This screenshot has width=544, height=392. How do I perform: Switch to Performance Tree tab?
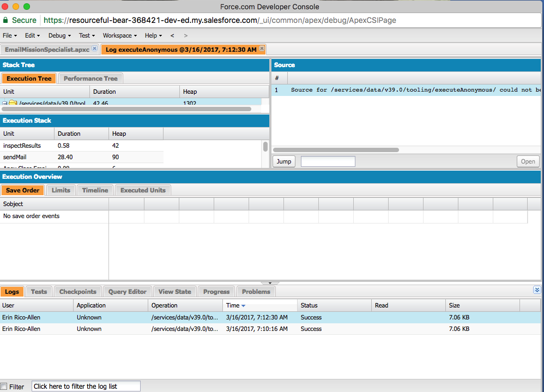coord(90,79)
